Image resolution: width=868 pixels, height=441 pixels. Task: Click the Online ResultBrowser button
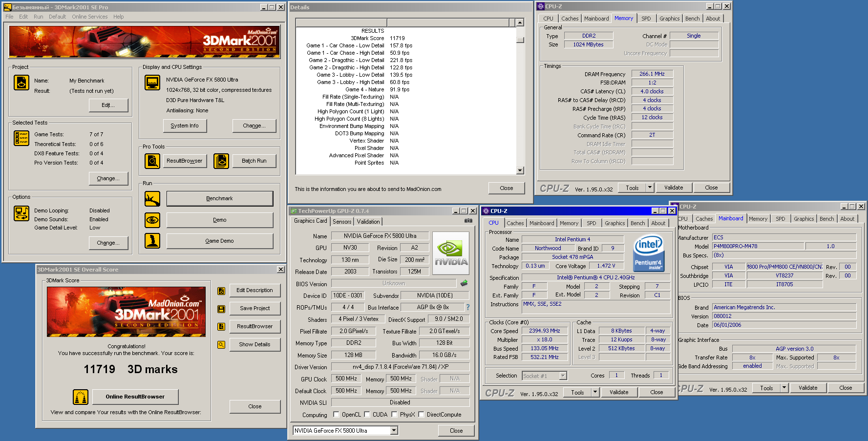(x=135, y=397)
